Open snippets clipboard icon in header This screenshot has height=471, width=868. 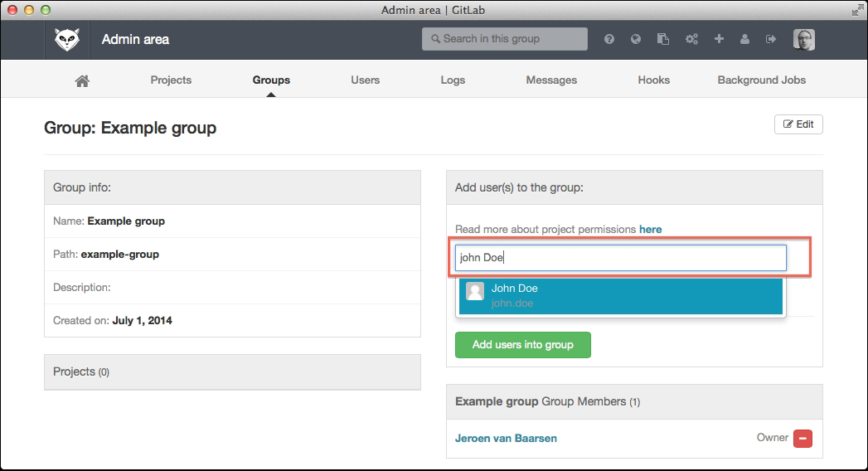pyautogui.click(x=663, y=39)
